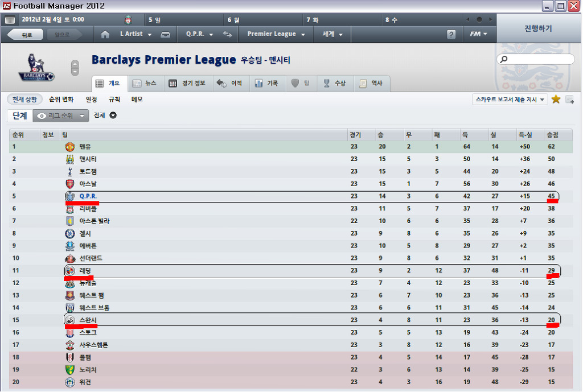Click the add-note icon beside the star
The image size is (583, 392).
[x=569, y=100]
